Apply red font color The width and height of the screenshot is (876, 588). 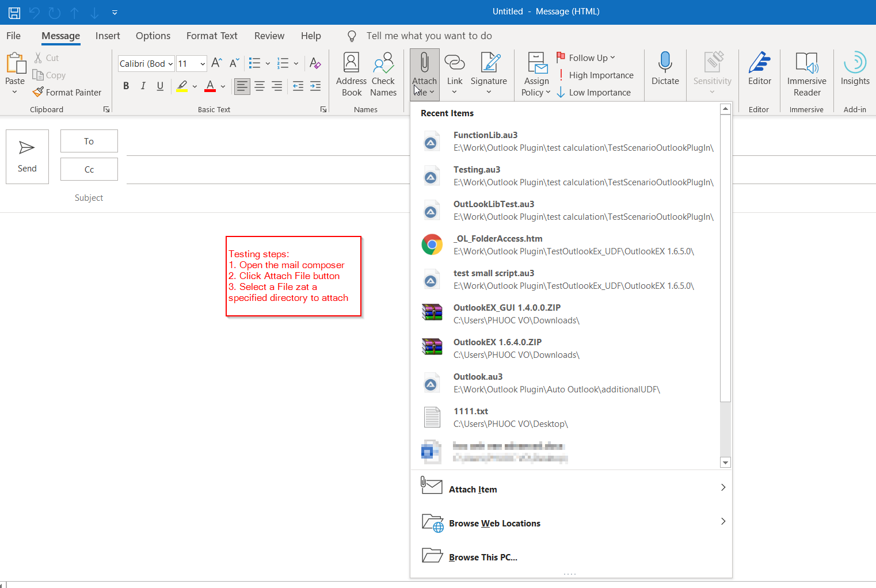(210, 86)
